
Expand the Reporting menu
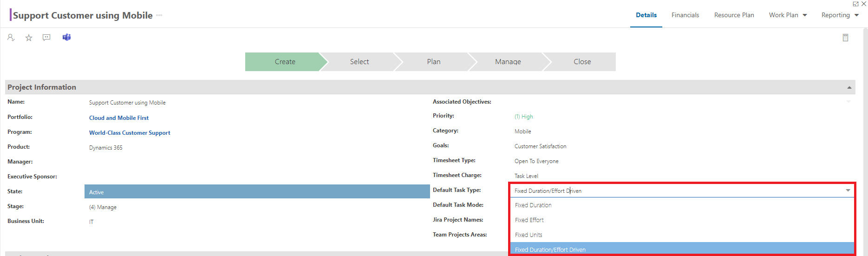tap(840, 15)
